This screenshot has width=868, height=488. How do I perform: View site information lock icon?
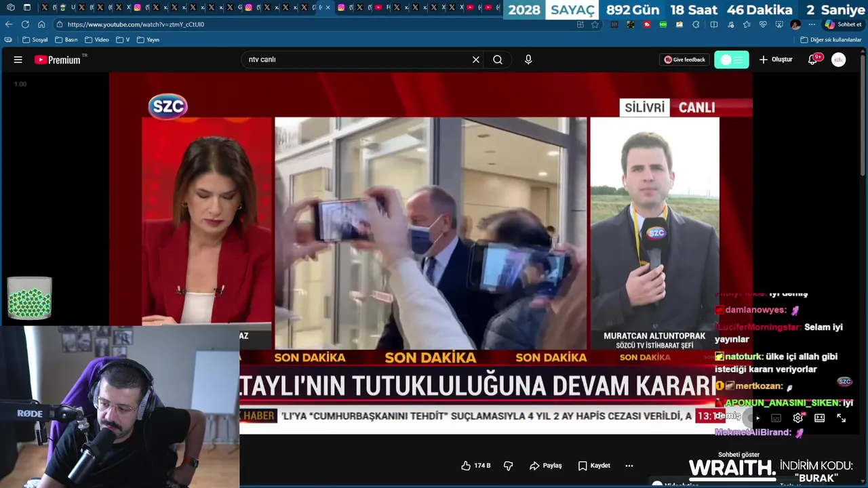point(60,24)
